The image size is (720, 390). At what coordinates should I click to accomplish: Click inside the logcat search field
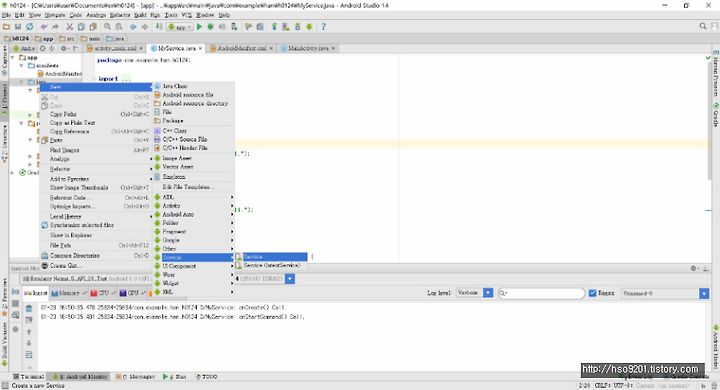[541, 293]
